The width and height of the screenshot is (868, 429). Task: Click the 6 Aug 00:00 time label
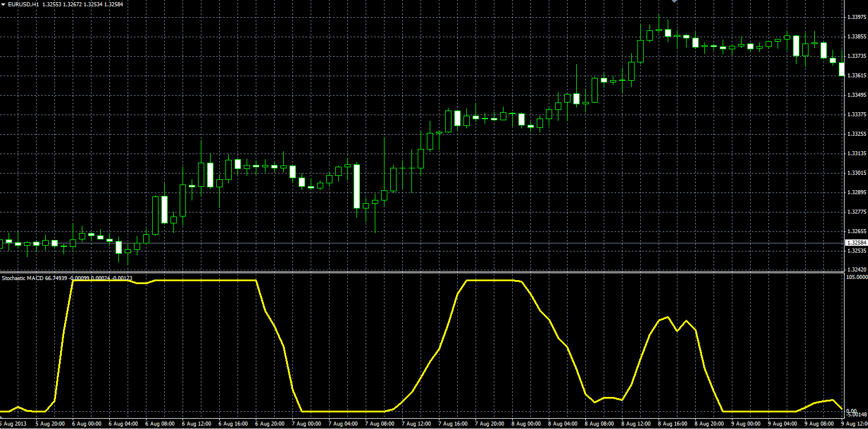86,424
